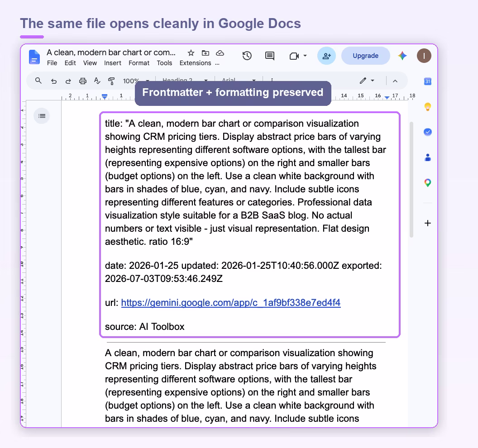Click the share people icon button
The width and height of the screenshot is (478, 448).
(326, 56)
